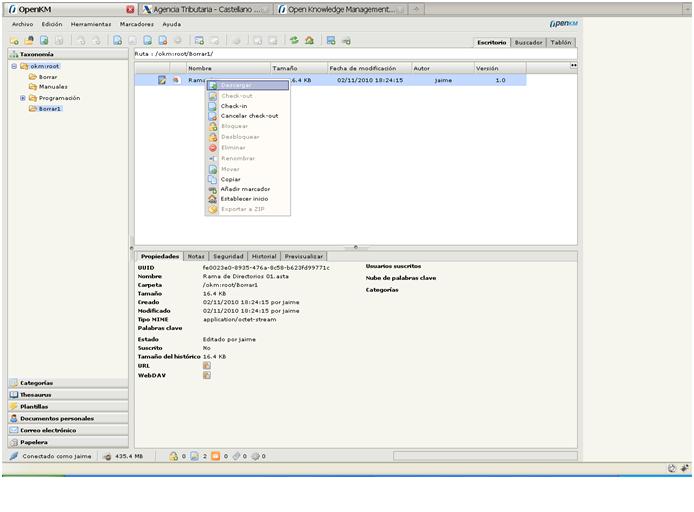Expand the Plantillas panel
Image resolution: width=694 pixels, height=512 pixels.
coord(68,407)
